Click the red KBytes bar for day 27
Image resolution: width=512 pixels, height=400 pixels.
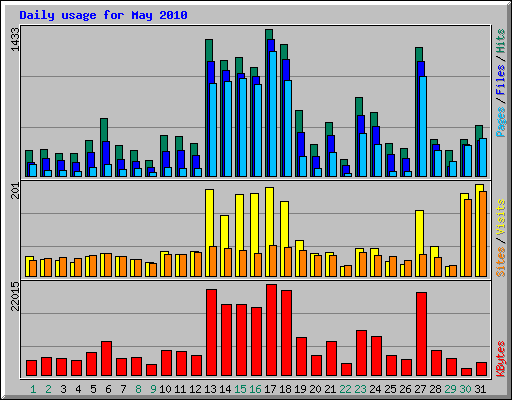click(x=421, y=334)
